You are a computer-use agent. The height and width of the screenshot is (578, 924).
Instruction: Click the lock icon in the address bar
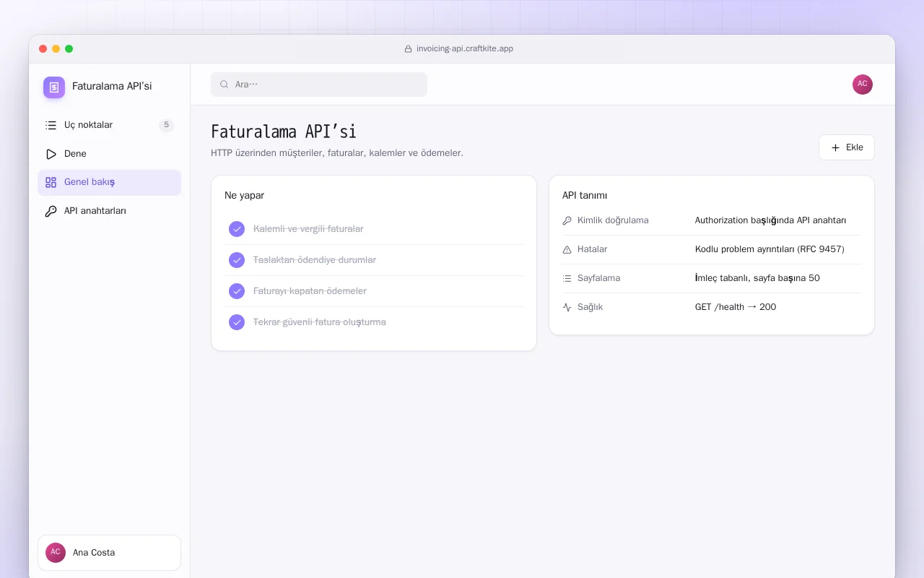tap(409, 49)
